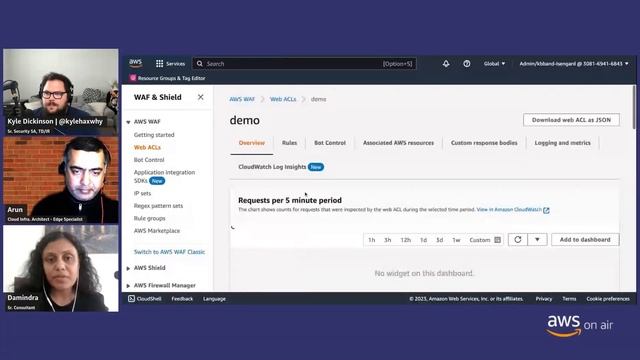Click Arun's video thumbnail
The height and width of the screenshot is (360, 640).
tap(61, 180)
